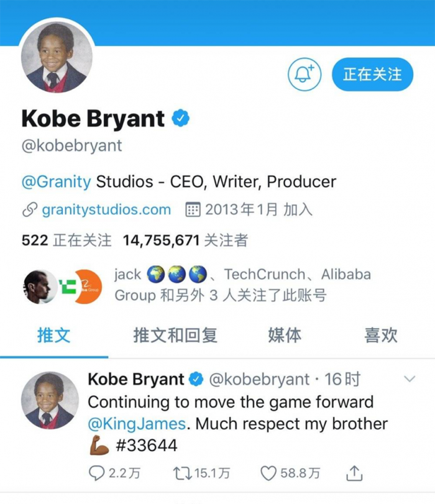The height and width of the screenshot is (504, 435).
Task: Open the Alibaba Group orange avatar
Action: tap(87, 286)
